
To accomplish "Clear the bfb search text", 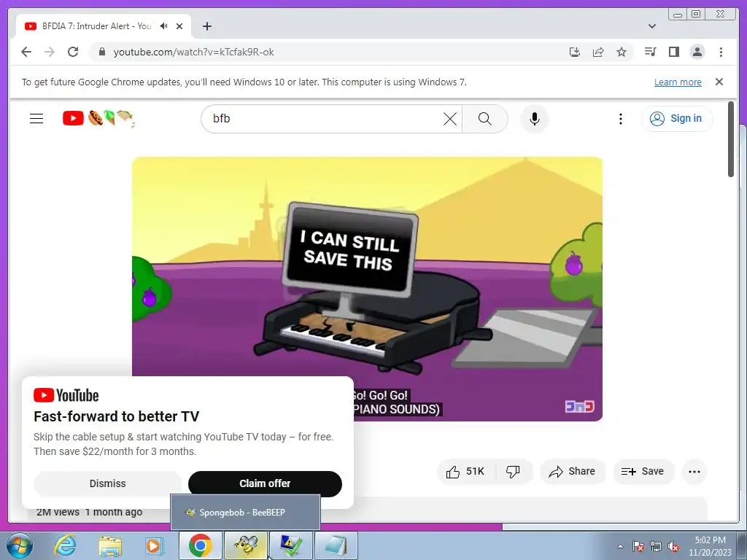I will (450, 119).
